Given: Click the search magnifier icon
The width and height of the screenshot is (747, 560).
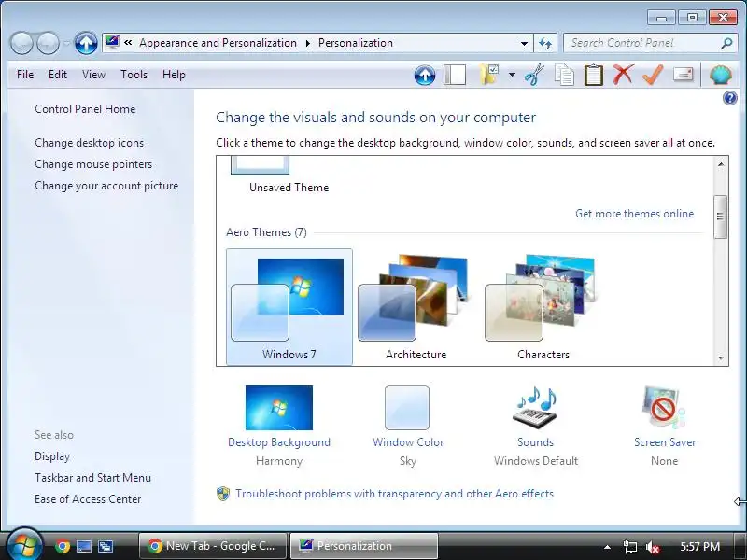Looking at the screenshot, I should (x=726, y=43).
